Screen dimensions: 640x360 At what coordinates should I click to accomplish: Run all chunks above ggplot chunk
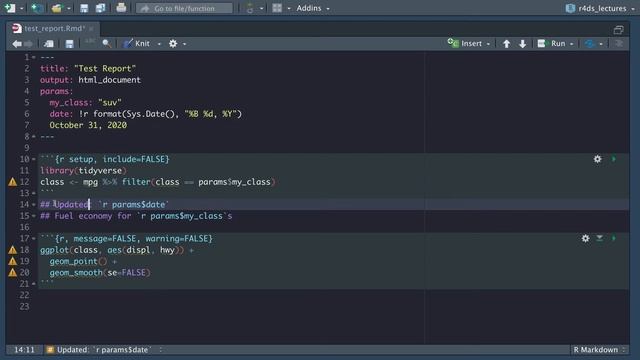[x=600, y=238]
